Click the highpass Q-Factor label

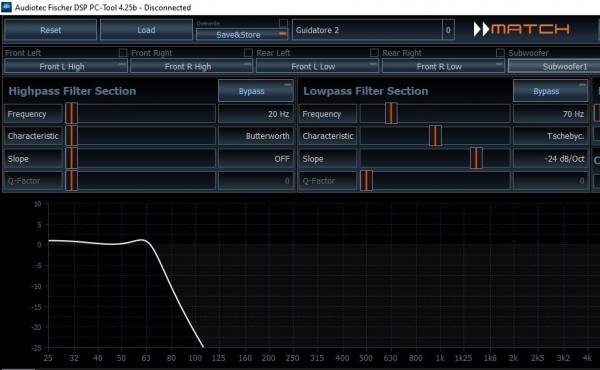pyautogui.click(x=33, y=181)
